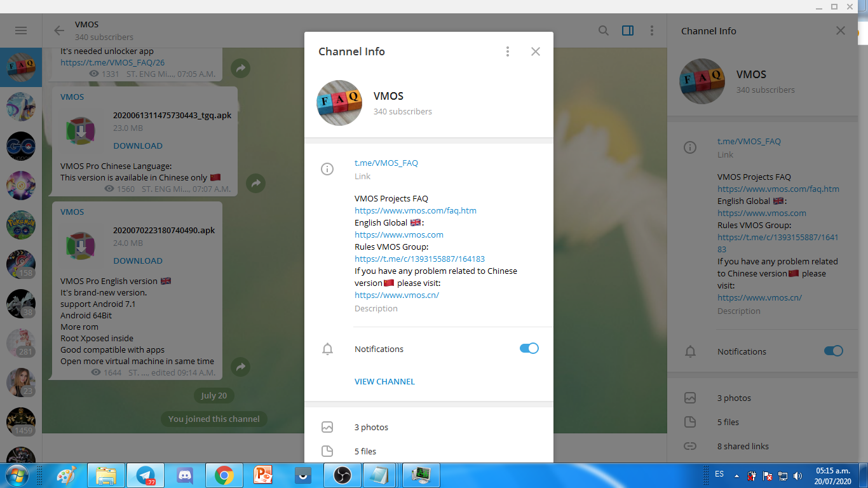This screenshot has width=868, height=488.
Task: Close the right Channel Info panel
Action: (x=841, y=30)
